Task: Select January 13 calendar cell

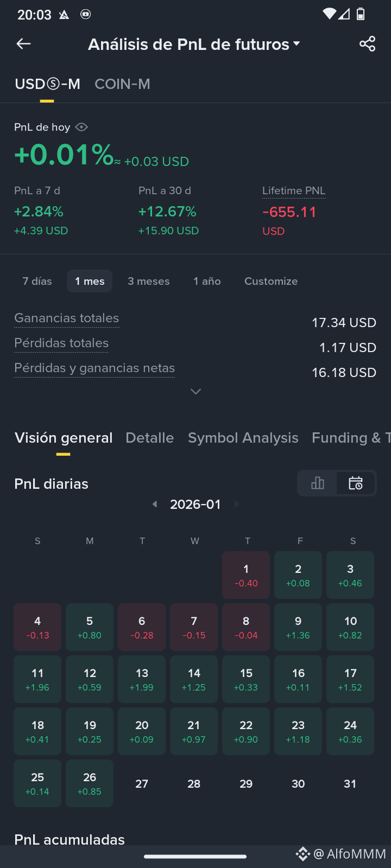Action: point(142,679)
